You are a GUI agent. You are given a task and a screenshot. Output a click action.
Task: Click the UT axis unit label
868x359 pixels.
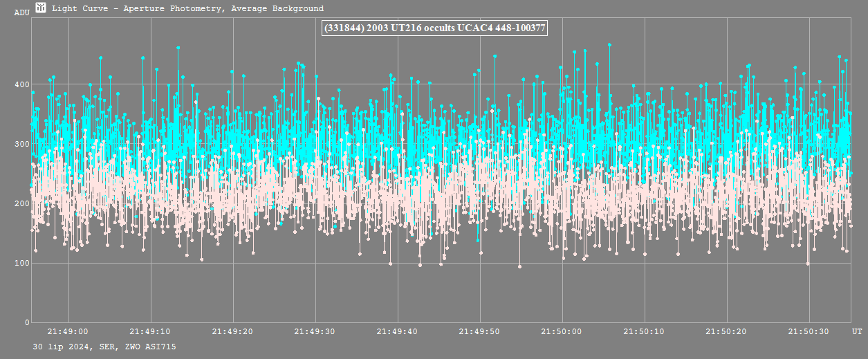click(857, 332)
